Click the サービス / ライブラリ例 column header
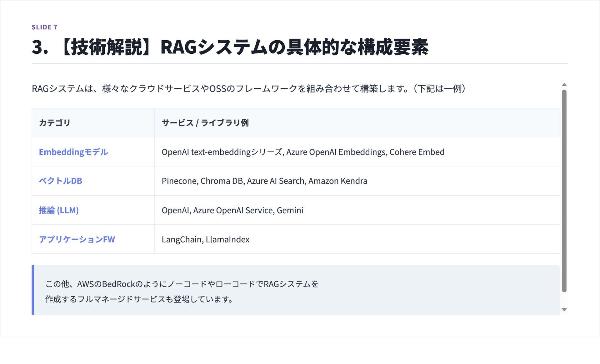The image size is (600, 364). (205, 123)
